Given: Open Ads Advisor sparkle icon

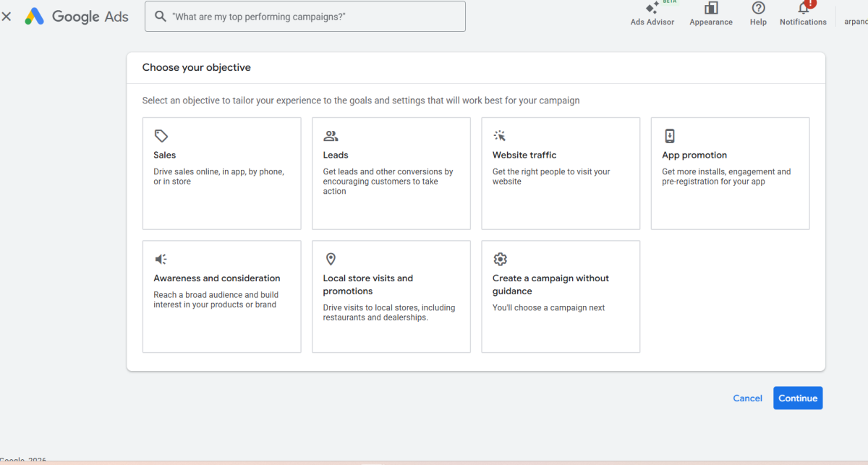Looking at the screenshot, I should point(652,8).
